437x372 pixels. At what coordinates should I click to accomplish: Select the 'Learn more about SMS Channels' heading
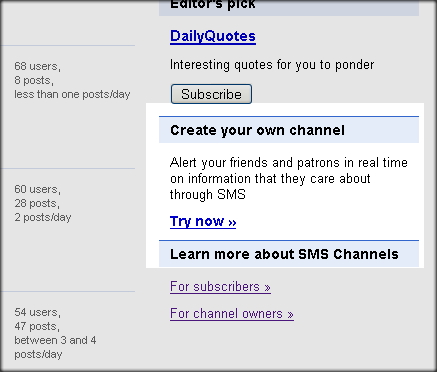click(x=284, y=254)
